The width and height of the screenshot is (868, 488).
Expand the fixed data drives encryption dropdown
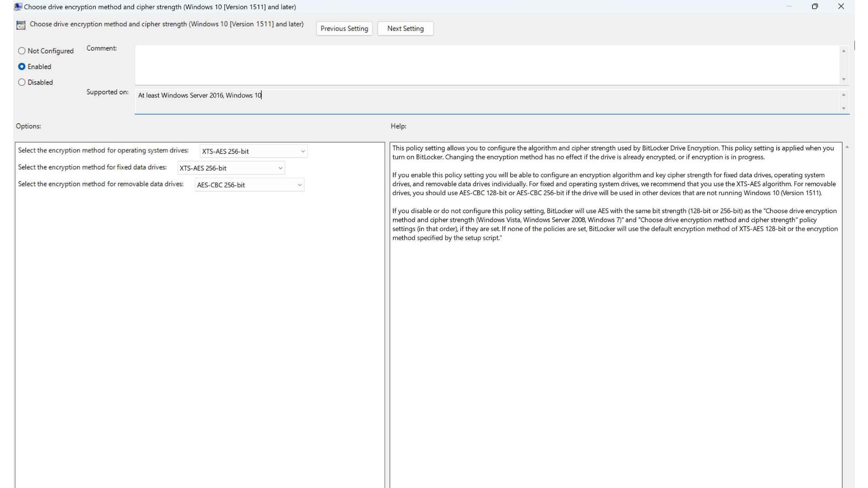pos(280,168)
